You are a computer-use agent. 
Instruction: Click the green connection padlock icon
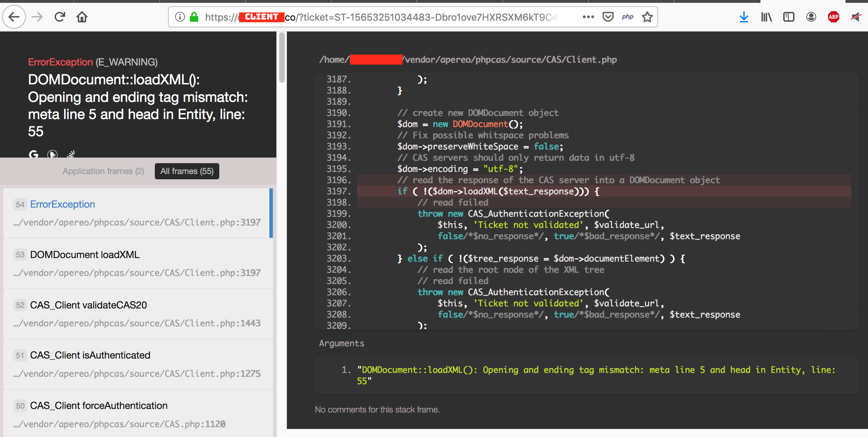tap(194, 17)
